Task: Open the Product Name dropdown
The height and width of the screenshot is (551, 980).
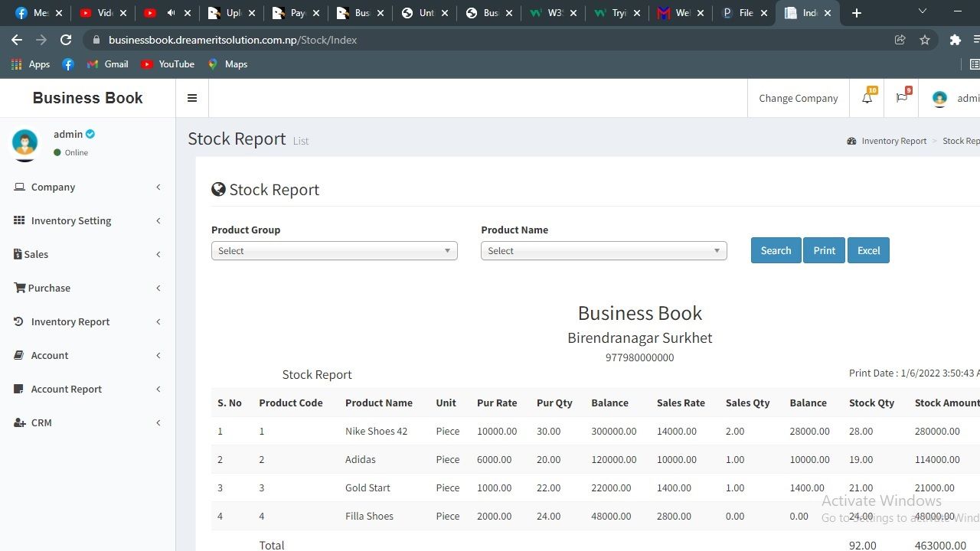Action: tap(603, 251)
